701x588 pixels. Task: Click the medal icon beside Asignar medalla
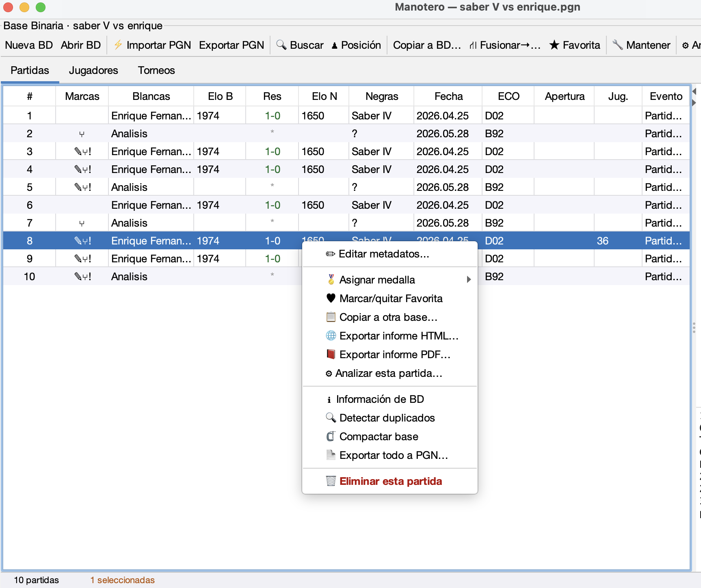pyautogui.click(x=331, y=279)
